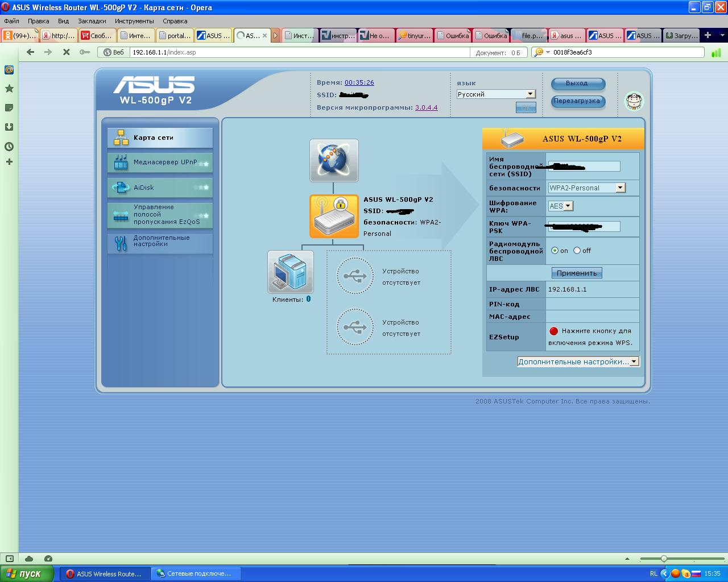This screenshot has height=582, width=728.
Task: Open the Internet globe status icon
Action: point(334,160)
